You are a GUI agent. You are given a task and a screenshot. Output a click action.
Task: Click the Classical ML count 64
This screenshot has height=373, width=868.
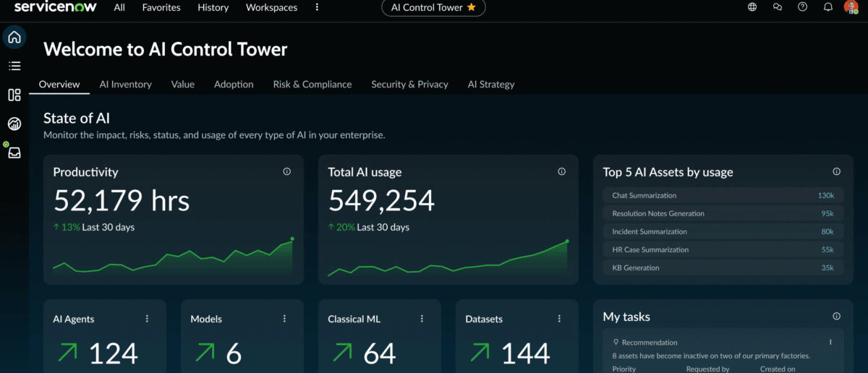[380, 353]
